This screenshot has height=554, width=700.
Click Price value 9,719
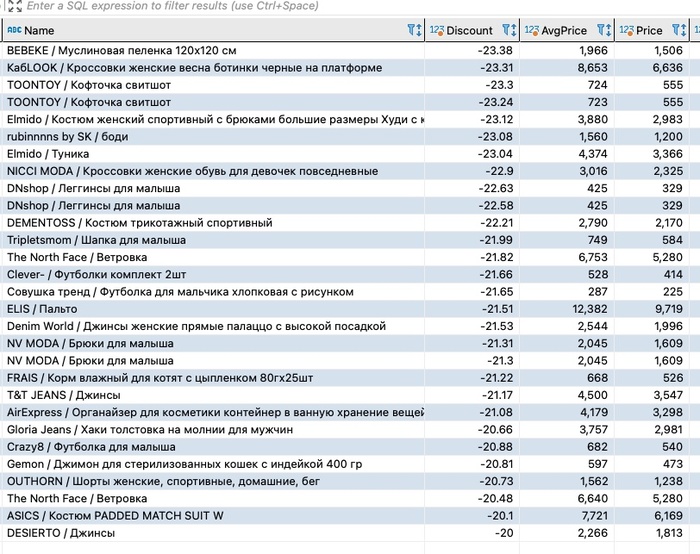[x=668, y=309]
